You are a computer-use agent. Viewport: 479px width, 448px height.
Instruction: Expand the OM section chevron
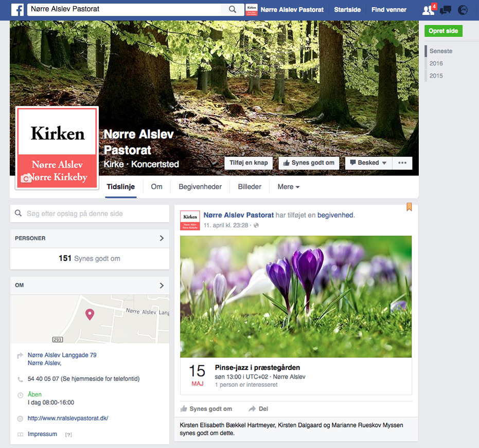[162, 285]
